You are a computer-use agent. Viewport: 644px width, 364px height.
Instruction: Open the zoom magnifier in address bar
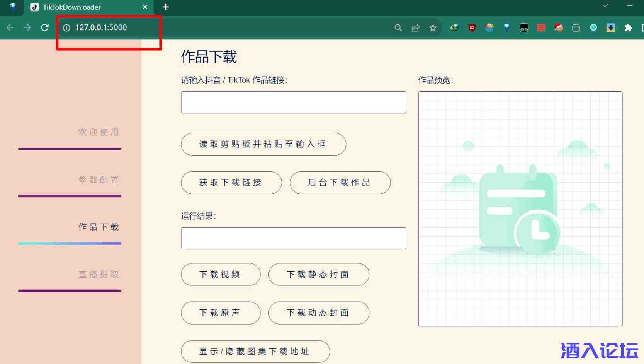click(x=398, y=27)
